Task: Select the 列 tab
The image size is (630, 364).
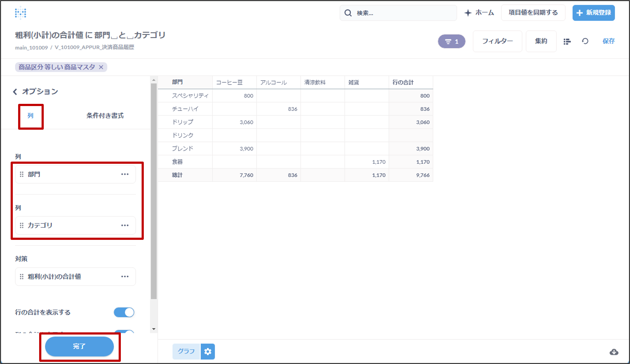Action: click(x=30, y=116)
